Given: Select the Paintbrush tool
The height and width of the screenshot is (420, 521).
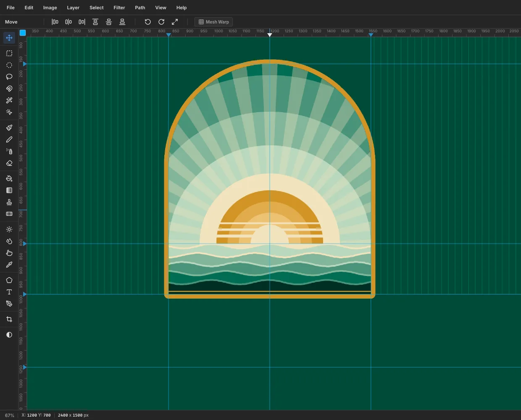Looking at the screenshot, I should click(9, 128).
